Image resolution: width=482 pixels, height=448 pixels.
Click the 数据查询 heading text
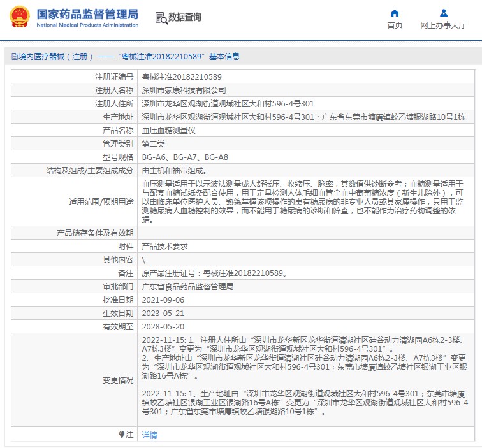[x=184, y=17]
